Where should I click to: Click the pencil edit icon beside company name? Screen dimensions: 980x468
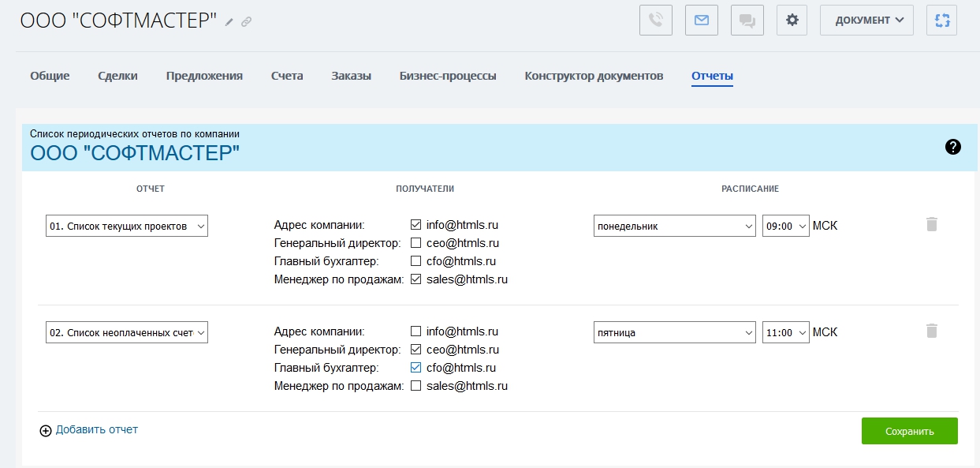click(229, 22)
